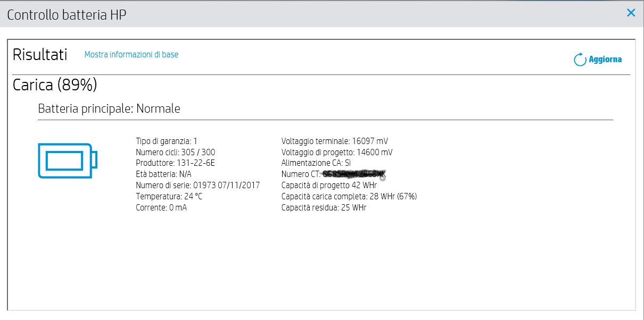Screen dimensions: 644x320
Task: Open the Mostra informazioni di base link
Action: tap(131, 54)
